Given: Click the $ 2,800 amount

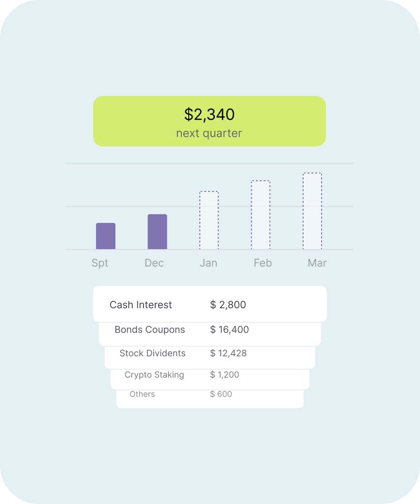Looking at the screenshot, I should tap(228, 305).
